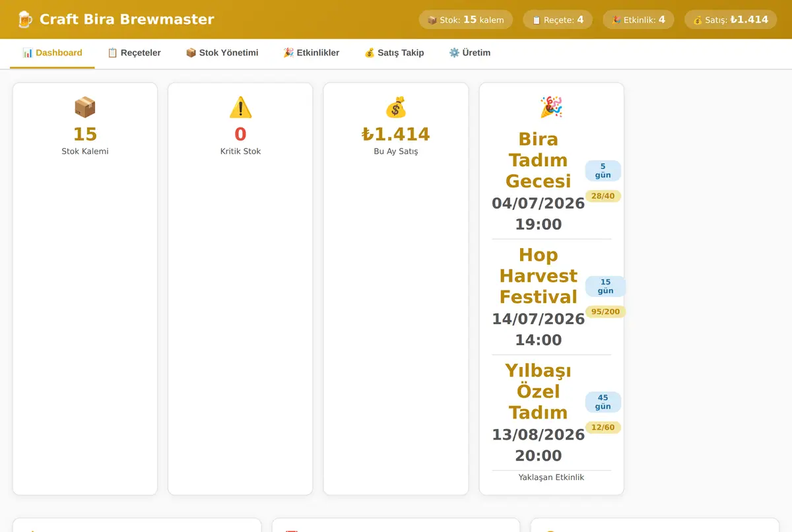Click the 5 gün countdown badge

tap(603, 171)
